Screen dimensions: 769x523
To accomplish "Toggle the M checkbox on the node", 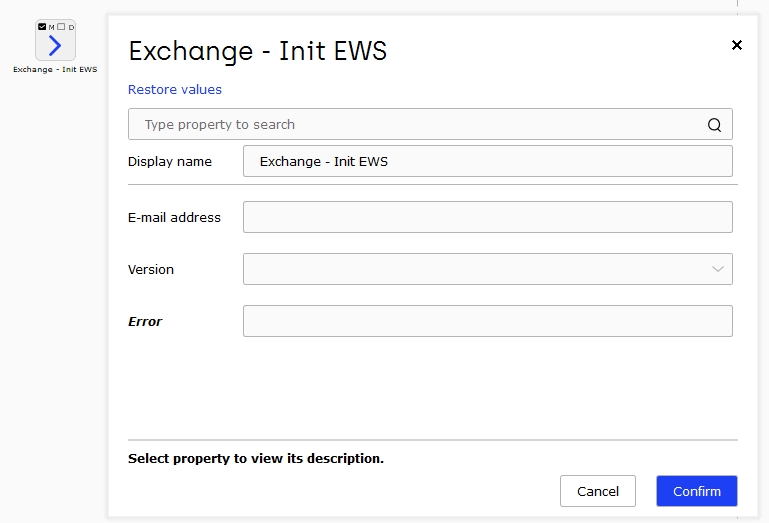I will (x=42, y=27).
